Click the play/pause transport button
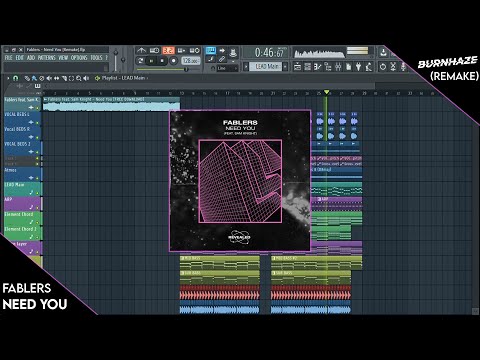 point(151,61)
